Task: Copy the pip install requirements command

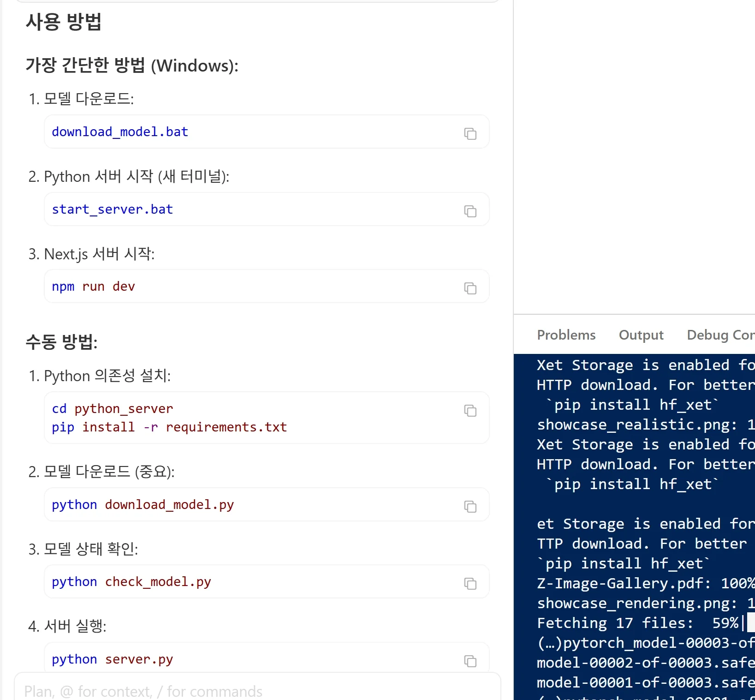Action: [x=470, y=411]
